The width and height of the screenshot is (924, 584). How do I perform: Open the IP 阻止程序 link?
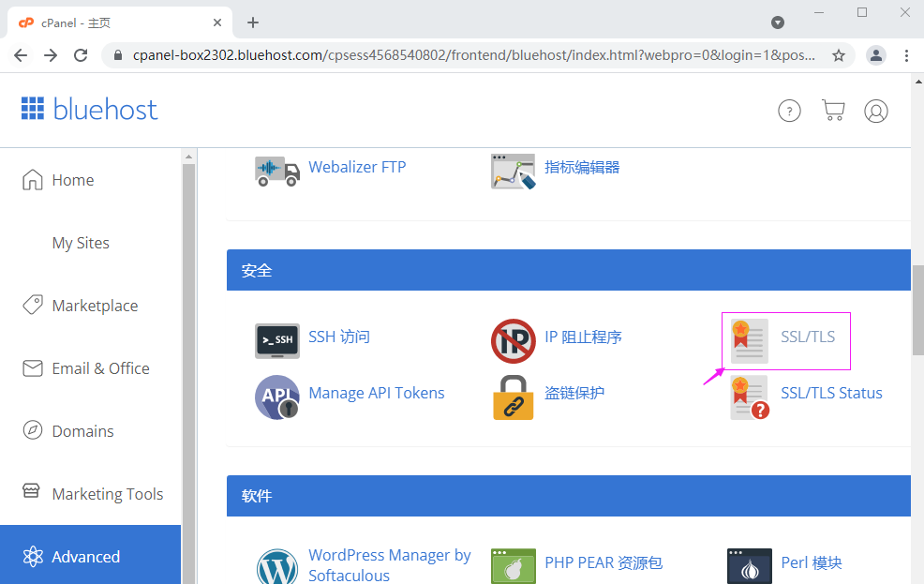click(x=584, y=337)
